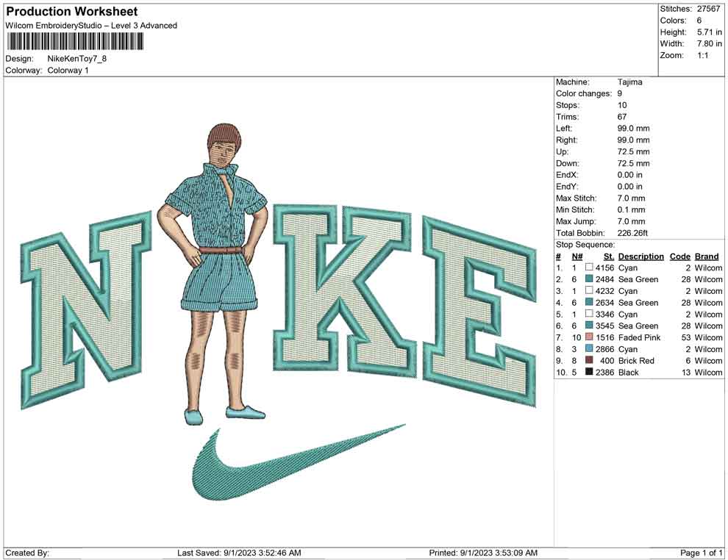The height and width of the screenshot is (560, 728).
Task: Click the Faded Pink color swatch
Action: [x=589, y=337]
